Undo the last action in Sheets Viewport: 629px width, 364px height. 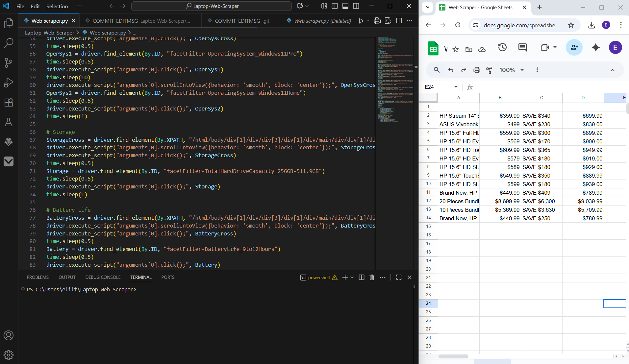(x=451, y=70)
